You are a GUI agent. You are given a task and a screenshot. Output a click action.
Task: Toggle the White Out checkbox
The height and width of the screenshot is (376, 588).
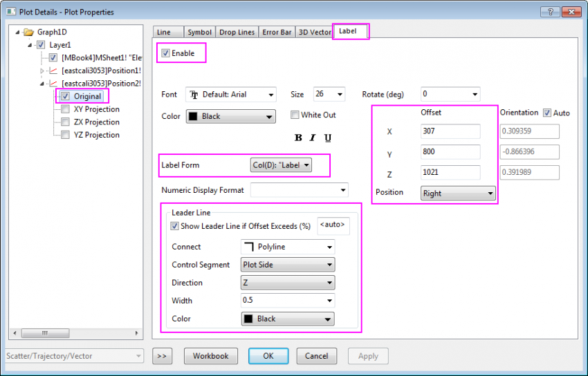[x=295, y=115]
